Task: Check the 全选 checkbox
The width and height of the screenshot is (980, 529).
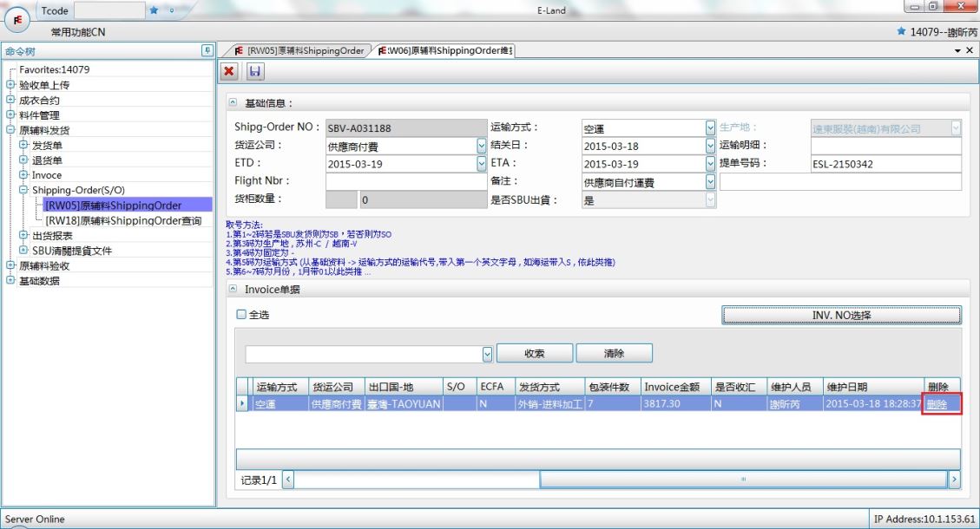Action: click(x=242, y=315)
